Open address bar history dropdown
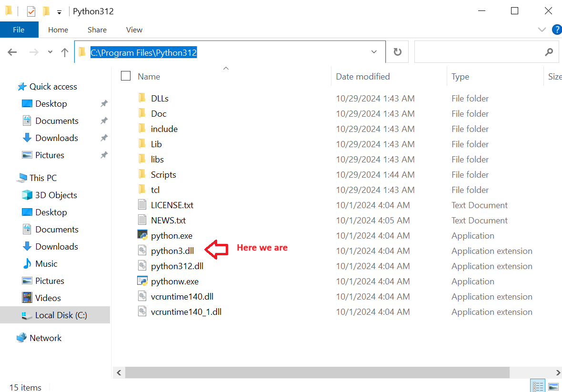Image resolution: width=562 pixels, height=392 pixels. 374,52
